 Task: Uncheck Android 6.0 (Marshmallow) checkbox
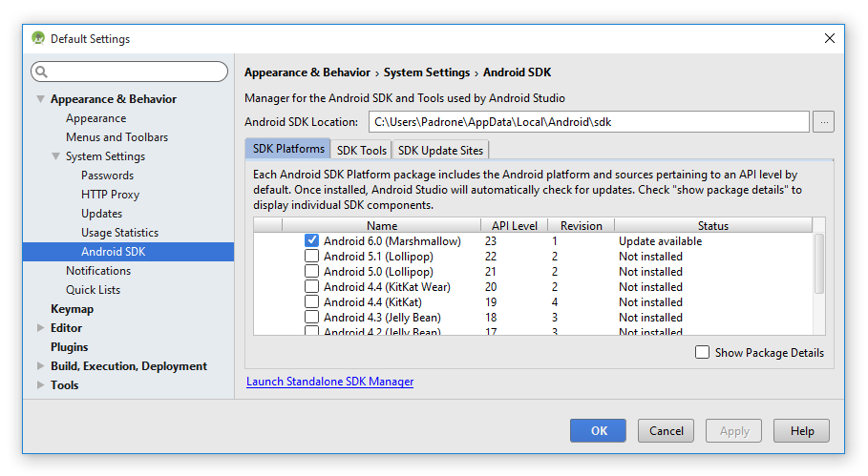[x=311, y=240]
